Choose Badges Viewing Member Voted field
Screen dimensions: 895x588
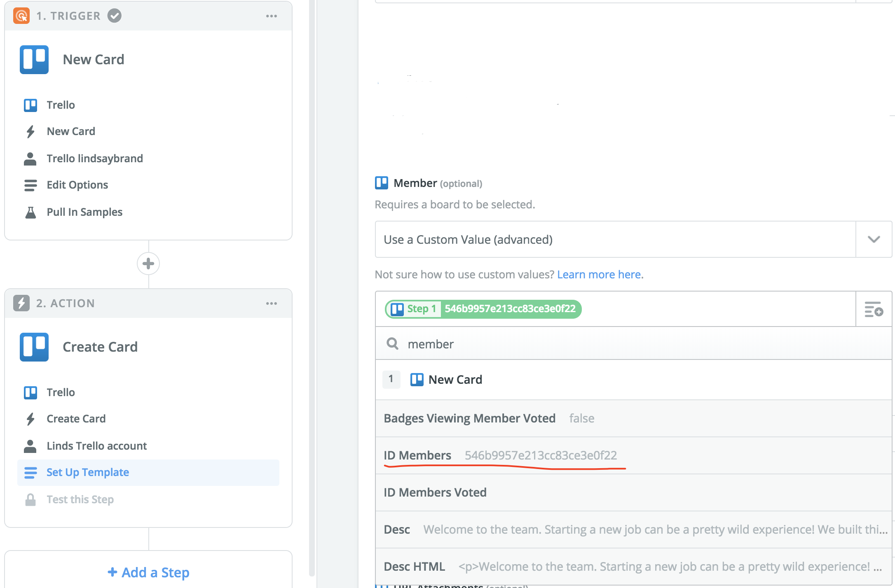coord(634,418)
